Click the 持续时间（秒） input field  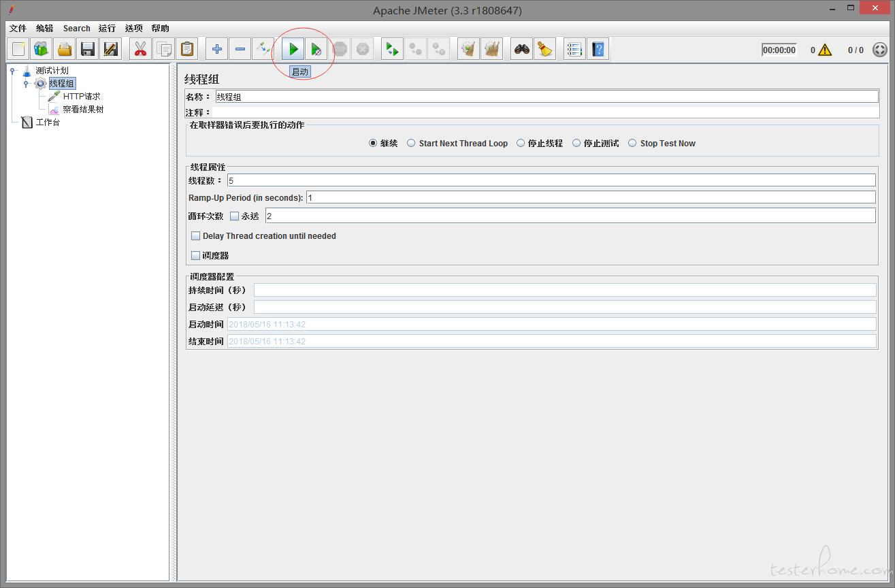click(x=565, y=290)
